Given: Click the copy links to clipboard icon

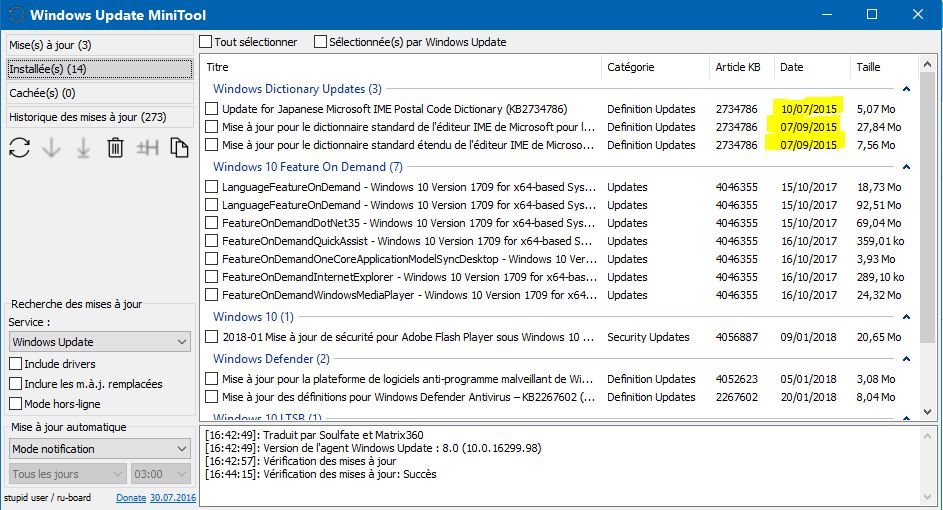Looking at the screenshot, I should tap(179, 147).
